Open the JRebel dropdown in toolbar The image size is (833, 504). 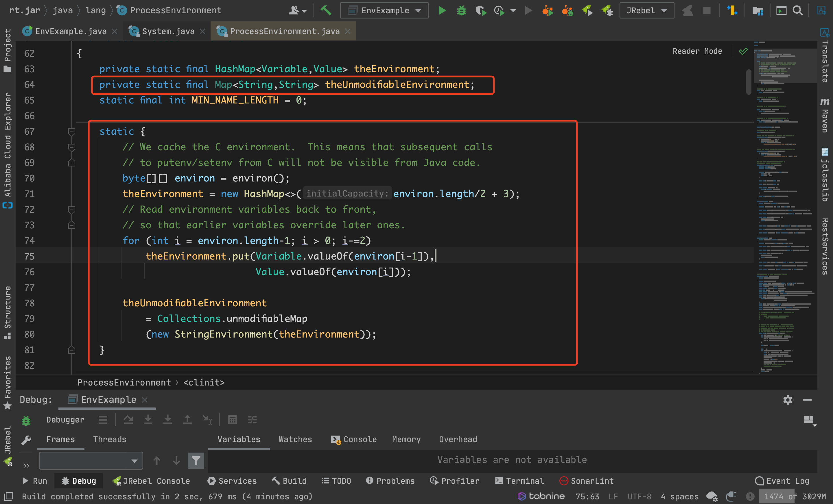(646, 10)
